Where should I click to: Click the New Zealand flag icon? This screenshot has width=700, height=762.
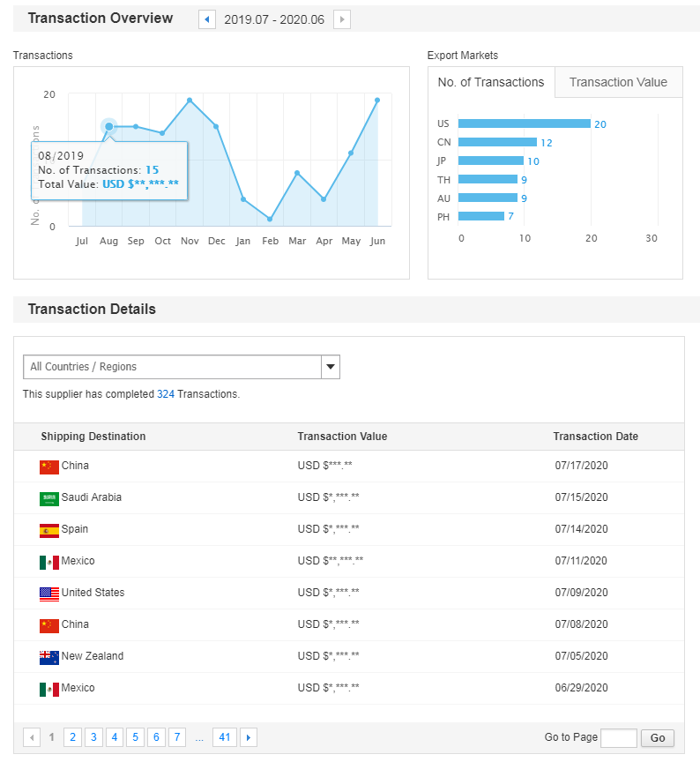pos(49,657)
